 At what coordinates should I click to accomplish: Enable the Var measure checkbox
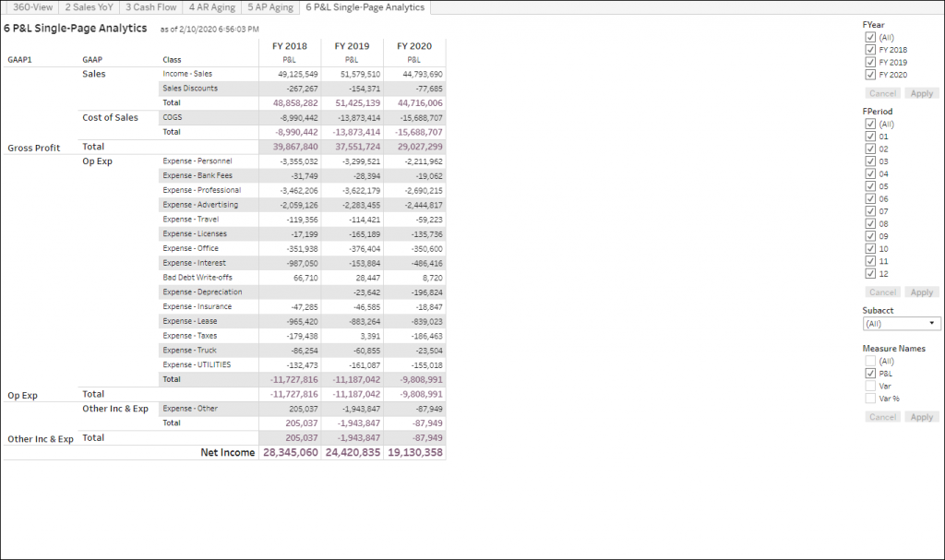pos(870,385)
